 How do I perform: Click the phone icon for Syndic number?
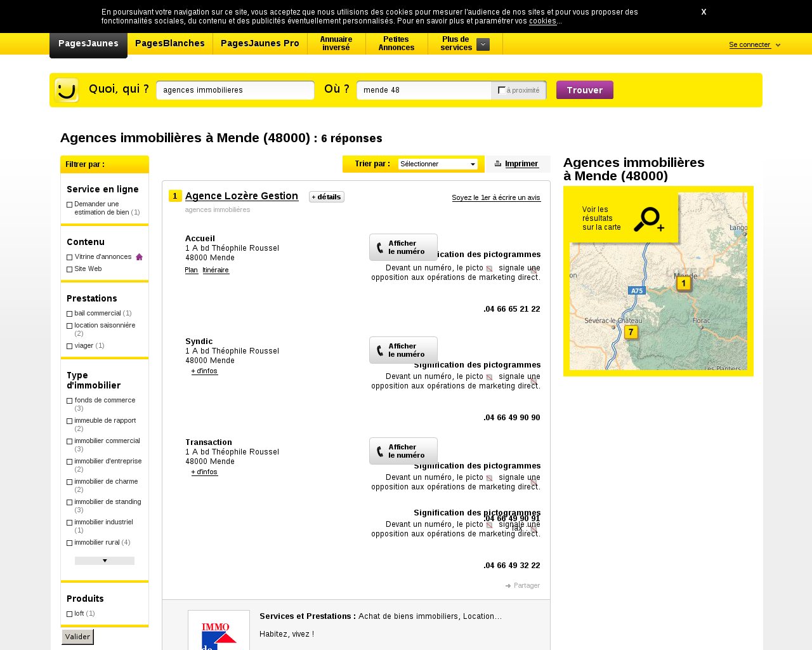pos(379,350)
